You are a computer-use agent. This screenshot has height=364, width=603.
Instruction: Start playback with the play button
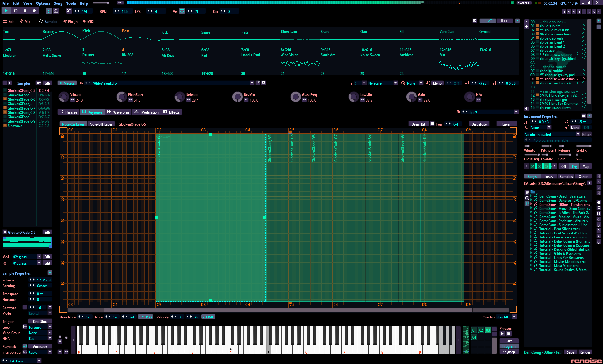pos(6,11)
